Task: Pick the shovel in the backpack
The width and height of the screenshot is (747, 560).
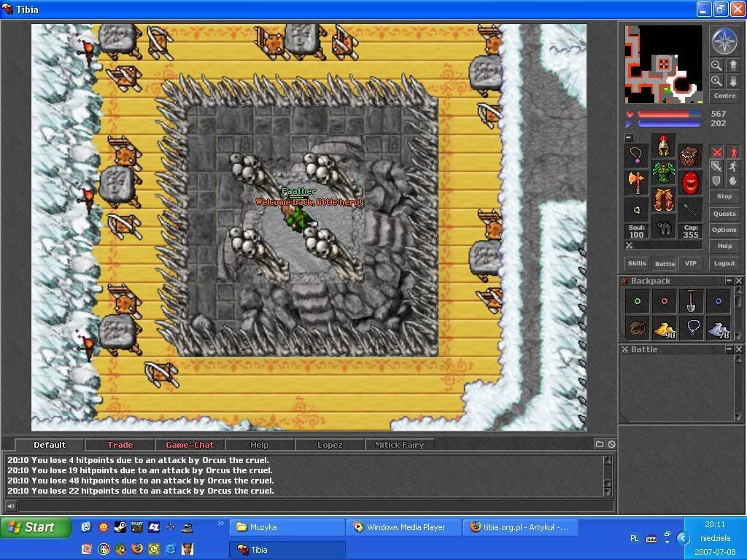Action: (x=692, y=301)
